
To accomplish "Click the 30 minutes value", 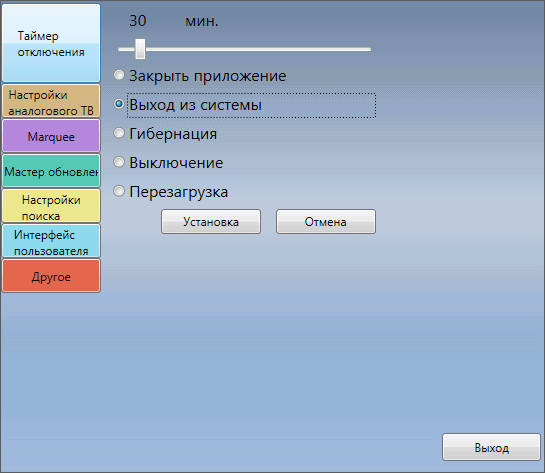I will point(138,21).
